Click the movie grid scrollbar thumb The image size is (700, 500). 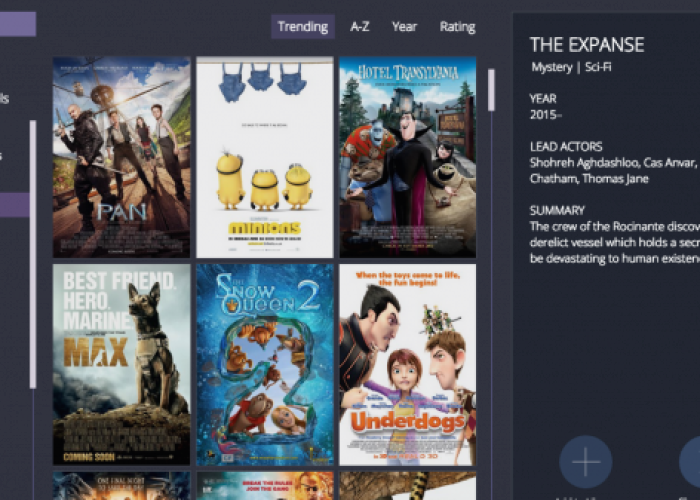[491, 90]
